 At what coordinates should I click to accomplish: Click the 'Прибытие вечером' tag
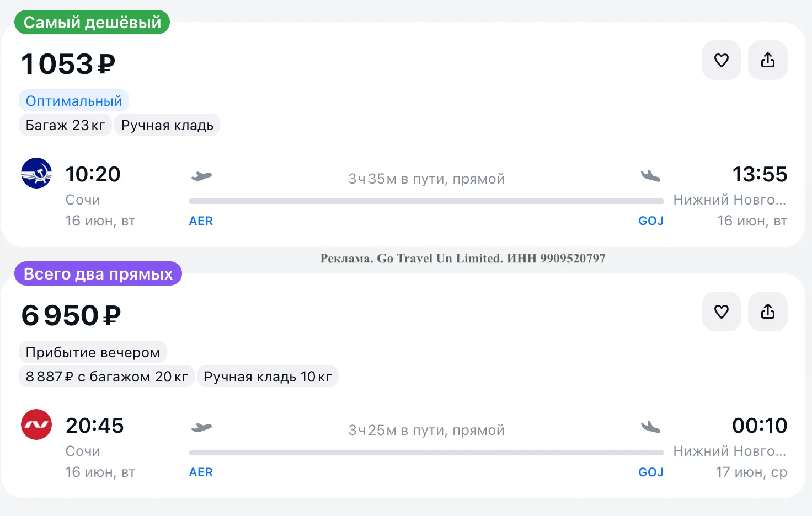93,352
